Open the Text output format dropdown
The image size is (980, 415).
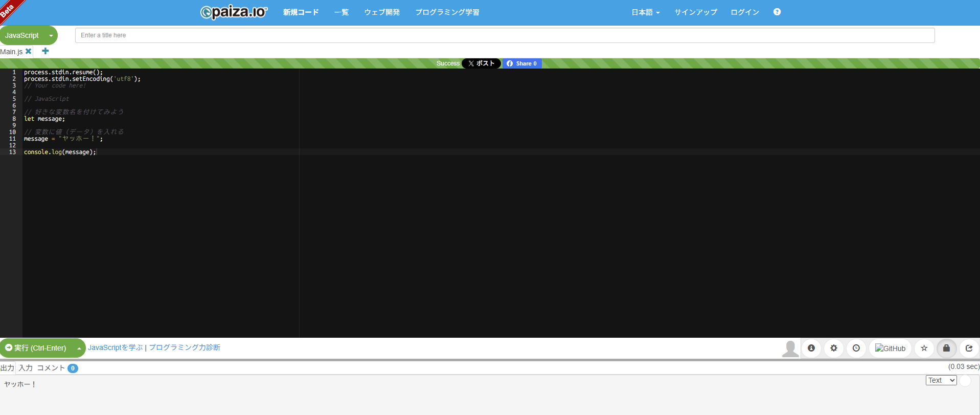(x=941, y=380)
